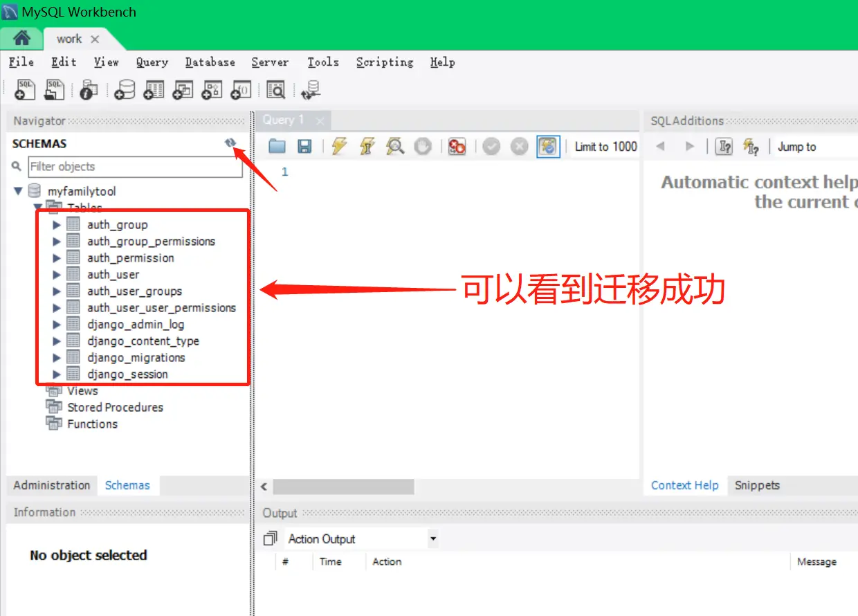Open SQL script file folder icon
The image size is (858, 616).
click(277, 147)
